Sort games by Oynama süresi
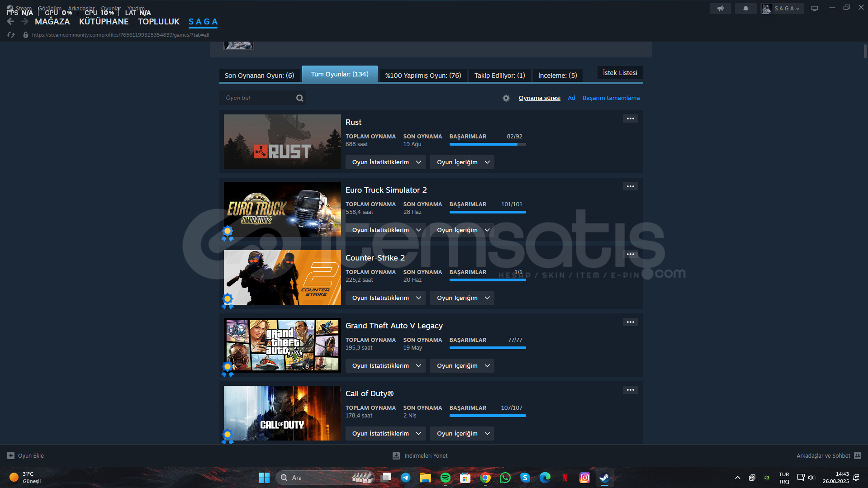Viewport: 868px width, 488px height. (x=540, y=98)
